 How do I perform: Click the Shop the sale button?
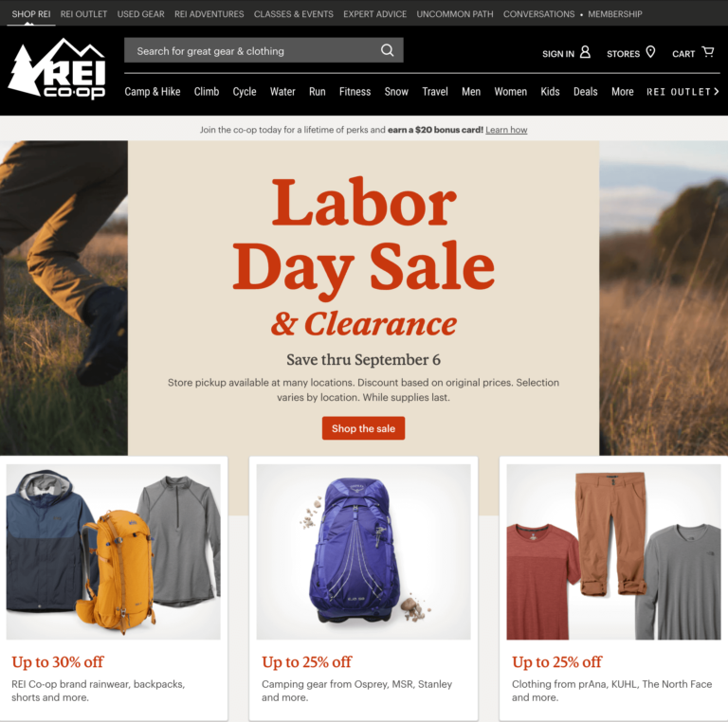pos(363,428)
